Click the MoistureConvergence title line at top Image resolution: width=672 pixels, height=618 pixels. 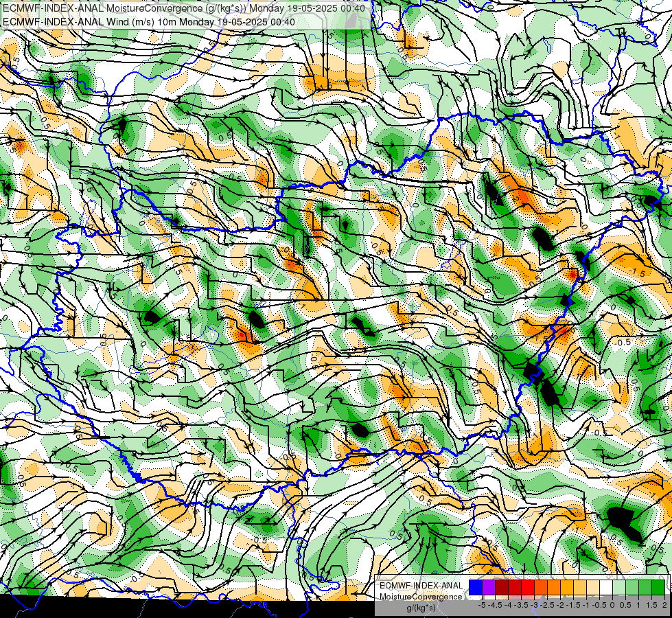click(184, 8)
